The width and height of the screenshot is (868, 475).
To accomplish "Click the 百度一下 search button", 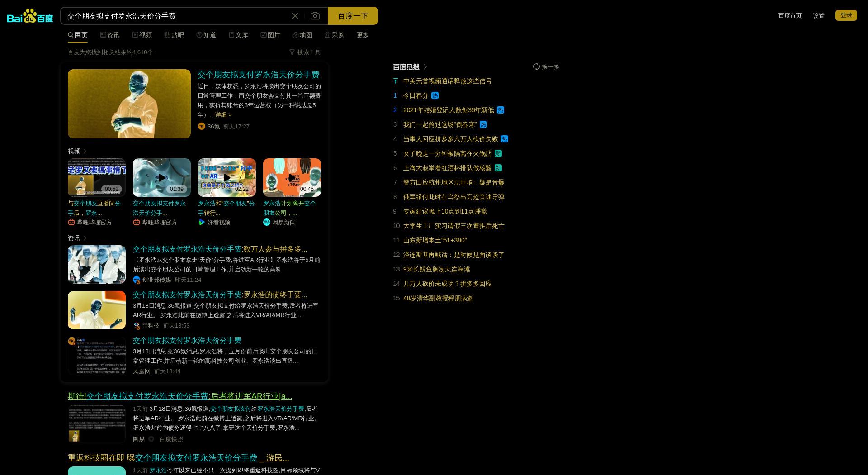I will [x=353, y=16].
